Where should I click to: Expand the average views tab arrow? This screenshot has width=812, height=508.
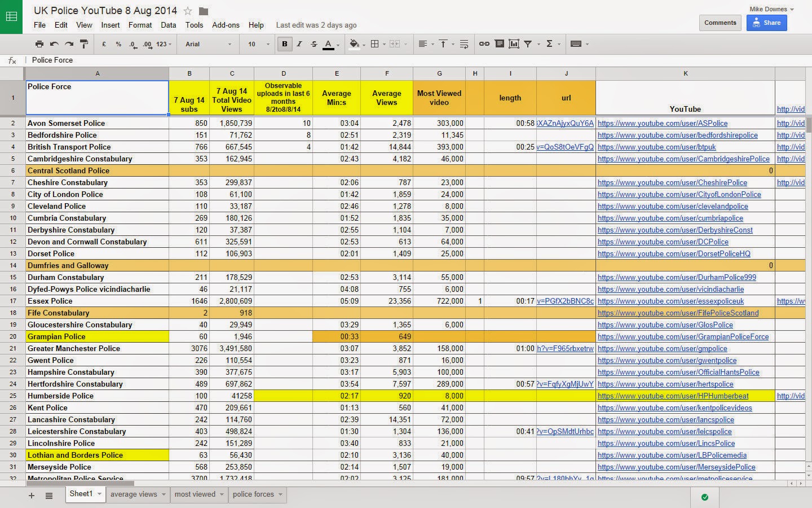164,494
